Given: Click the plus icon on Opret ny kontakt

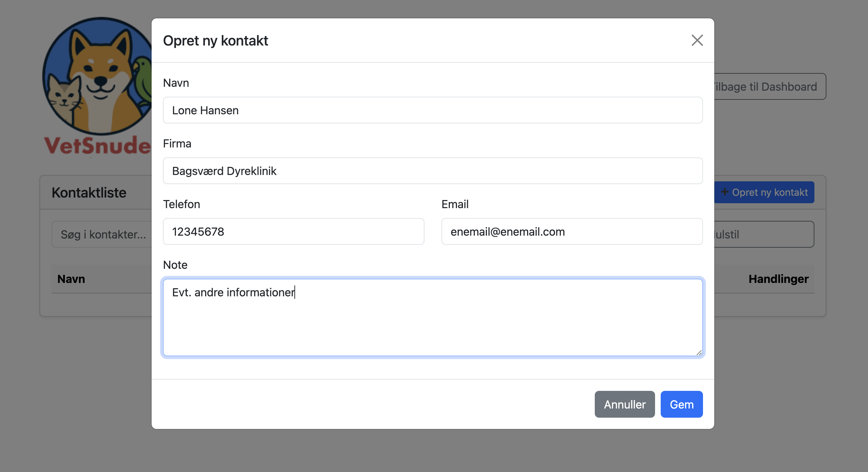Looking at the screenshot, I should pyautogui.click(x=725, y=192).
